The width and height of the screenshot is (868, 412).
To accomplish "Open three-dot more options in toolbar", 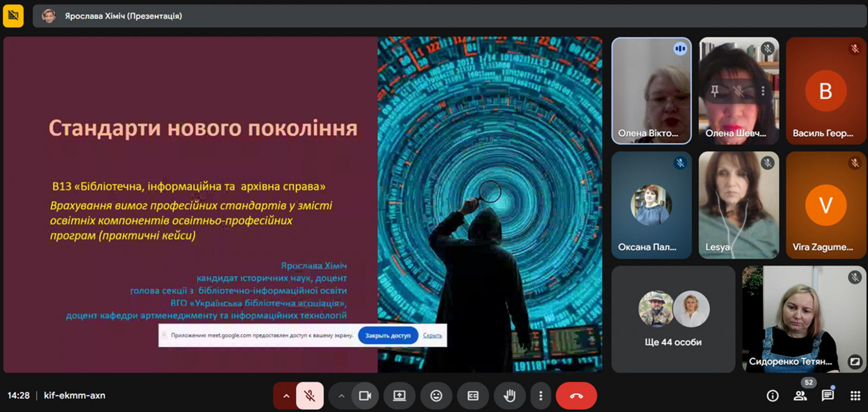I will (x=540, y=396).
